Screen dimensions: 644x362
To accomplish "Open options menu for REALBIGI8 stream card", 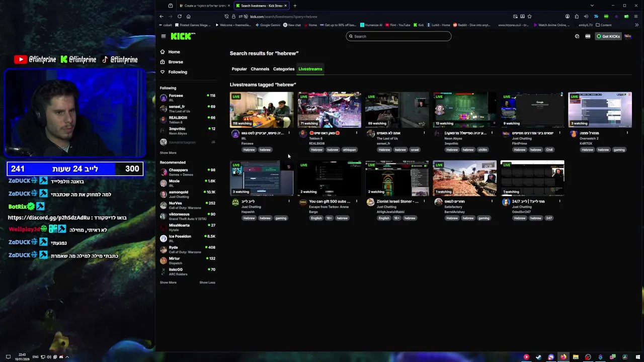I will coord(357,133).
